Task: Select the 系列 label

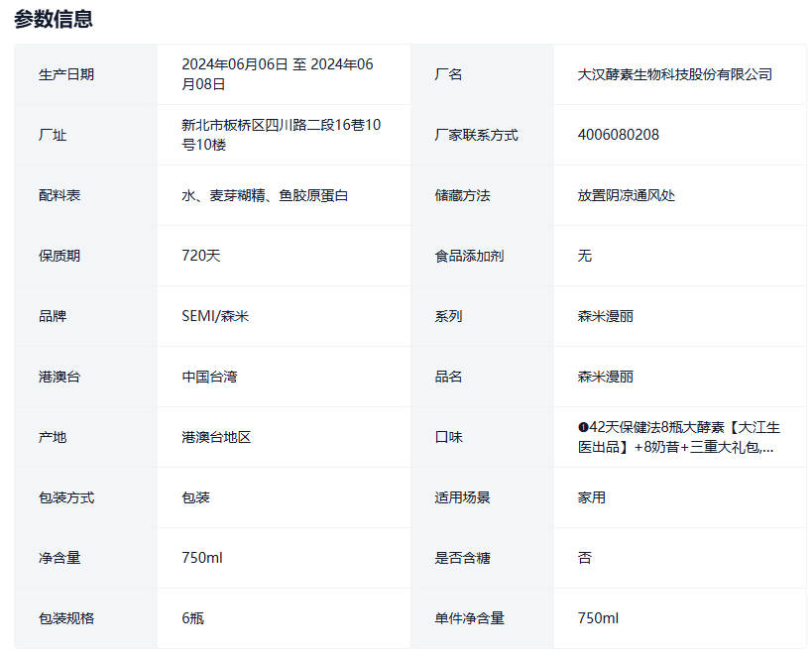Action: [448, 316]
